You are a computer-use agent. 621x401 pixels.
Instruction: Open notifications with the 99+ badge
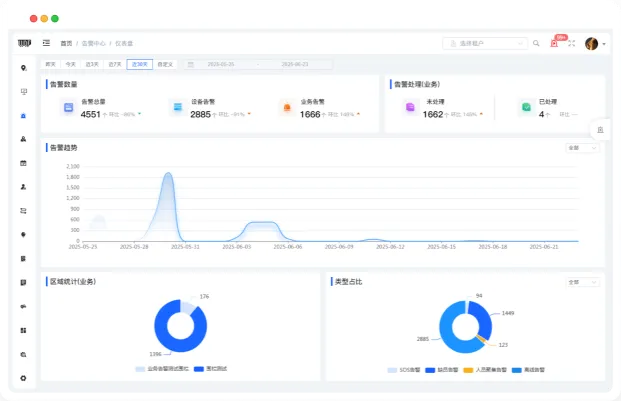point(555,43)
